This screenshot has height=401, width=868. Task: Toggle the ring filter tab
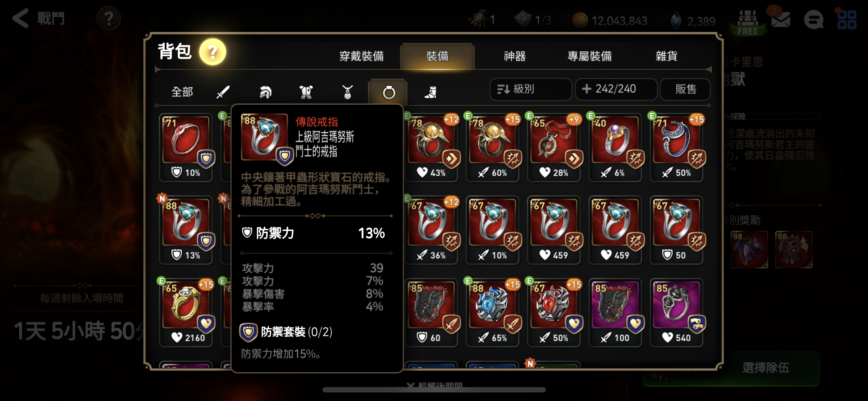388,92
